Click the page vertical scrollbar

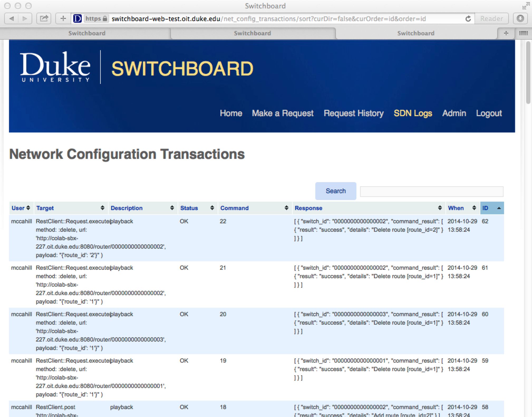[x=528, y=73]
